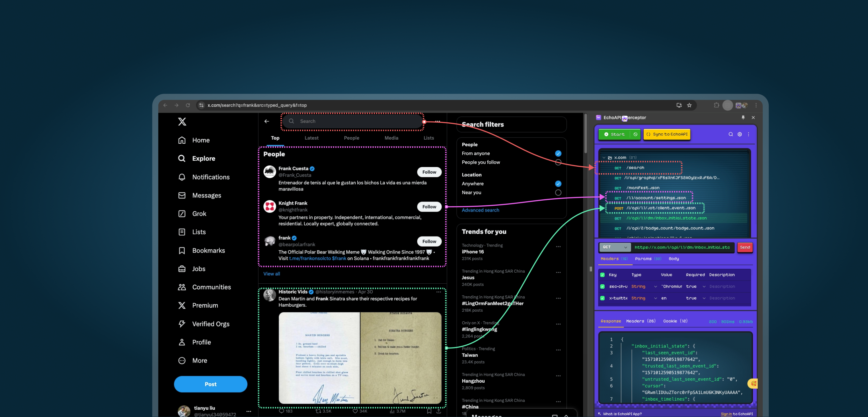The image size is (868, 417).
Task: Open the Sinatra Burgers recipe image
Action: pos(401,358)
